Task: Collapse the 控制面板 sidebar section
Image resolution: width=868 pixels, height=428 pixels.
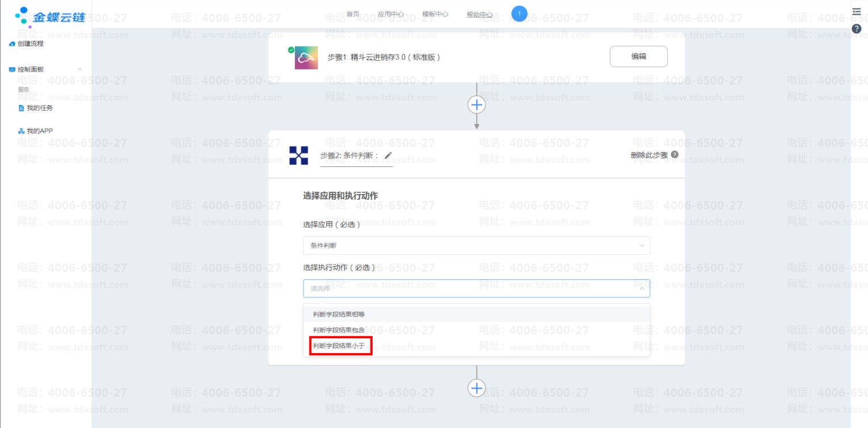Action: point(80,69)
